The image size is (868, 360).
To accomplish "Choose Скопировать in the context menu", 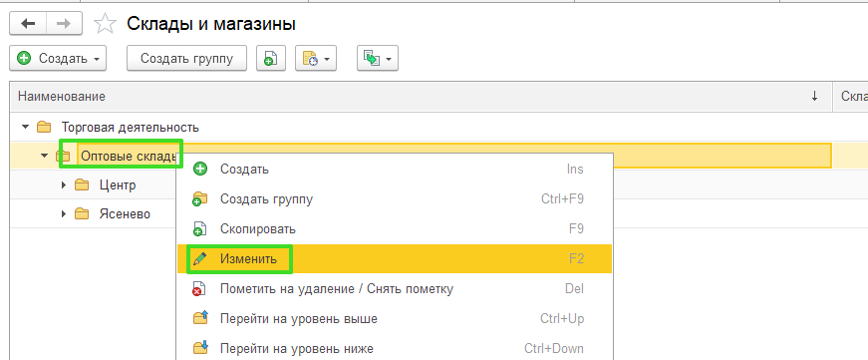I will point(395,229).
